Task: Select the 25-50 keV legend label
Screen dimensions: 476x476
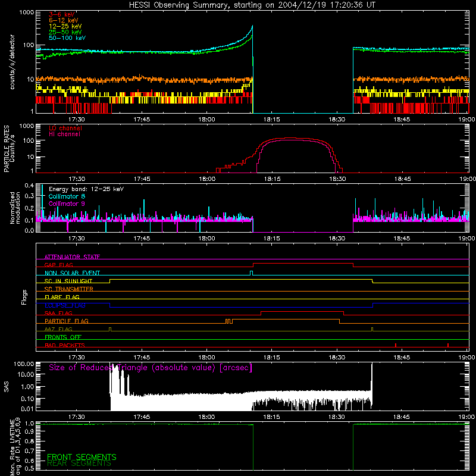Action: click(65, 32)
